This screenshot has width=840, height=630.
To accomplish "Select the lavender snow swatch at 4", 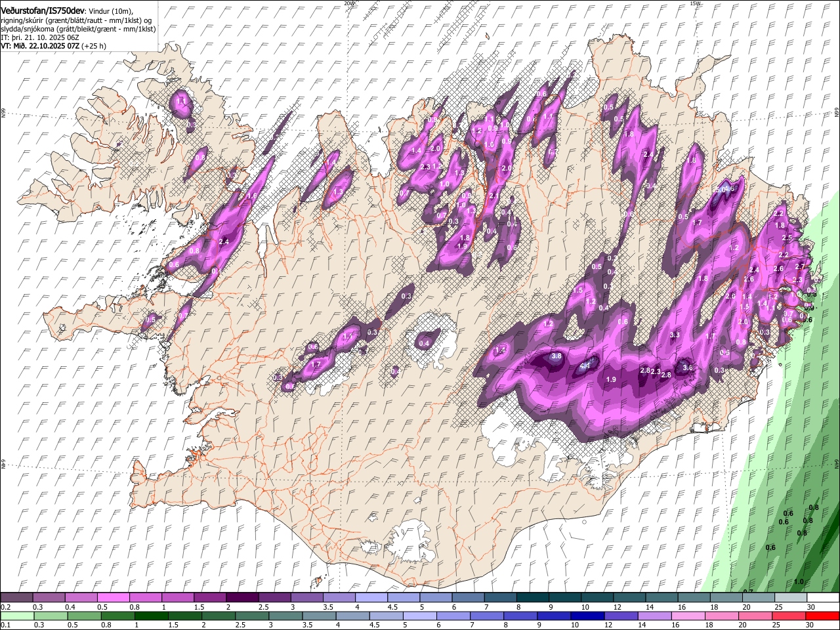I will pos(371,598).
